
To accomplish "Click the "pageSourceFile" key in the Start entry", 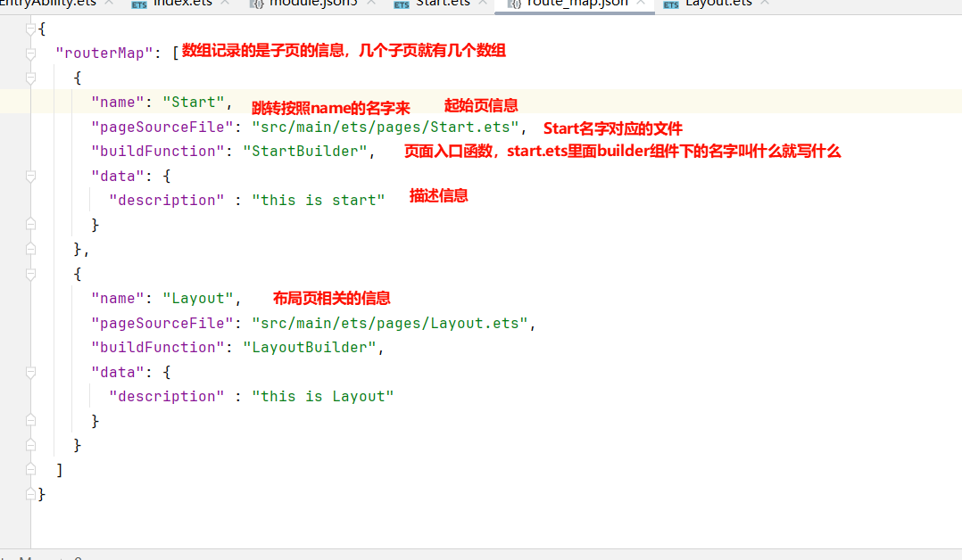I will coord(162,127).
